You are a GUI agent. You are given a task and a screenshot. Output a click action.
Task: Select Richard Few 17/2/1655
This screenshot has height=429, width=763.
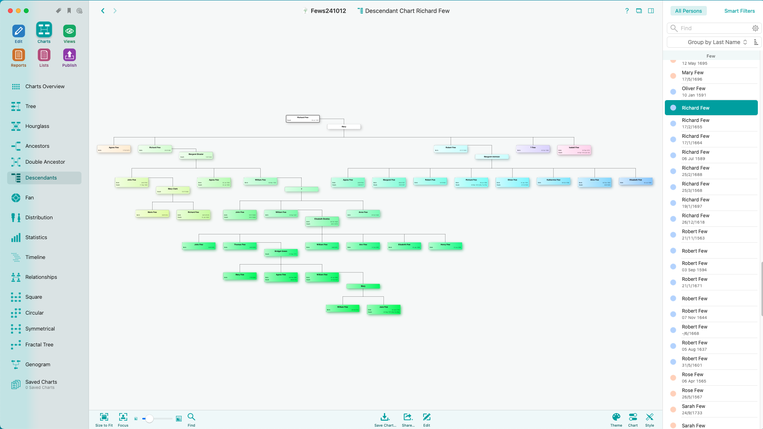point(711,123)
